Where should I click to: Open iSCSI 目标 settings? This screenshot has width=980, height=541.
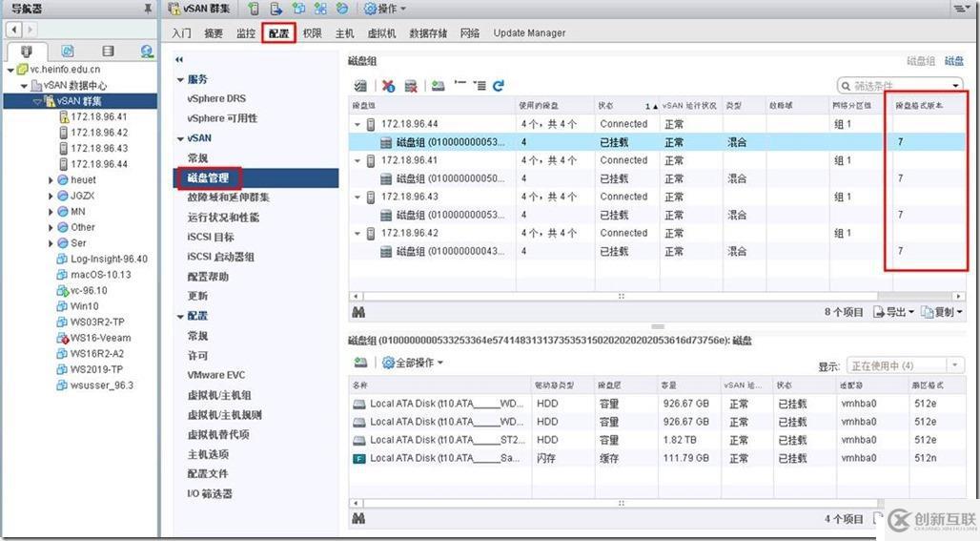211,237
